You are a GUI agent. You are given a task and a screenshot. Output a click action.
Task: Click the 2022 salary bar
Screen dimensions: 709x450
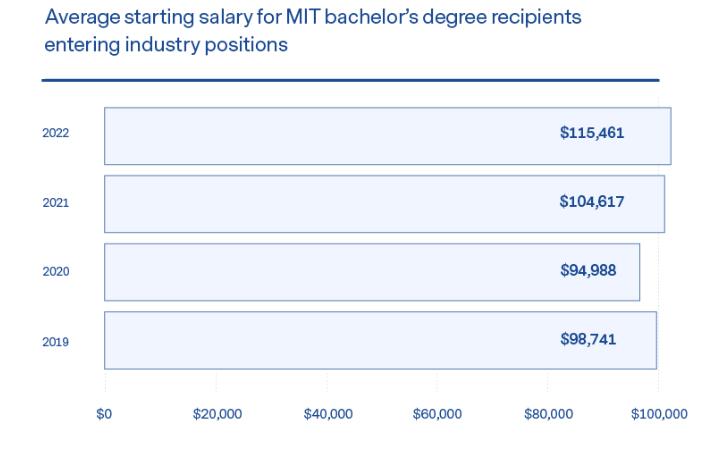pos(388,136)
